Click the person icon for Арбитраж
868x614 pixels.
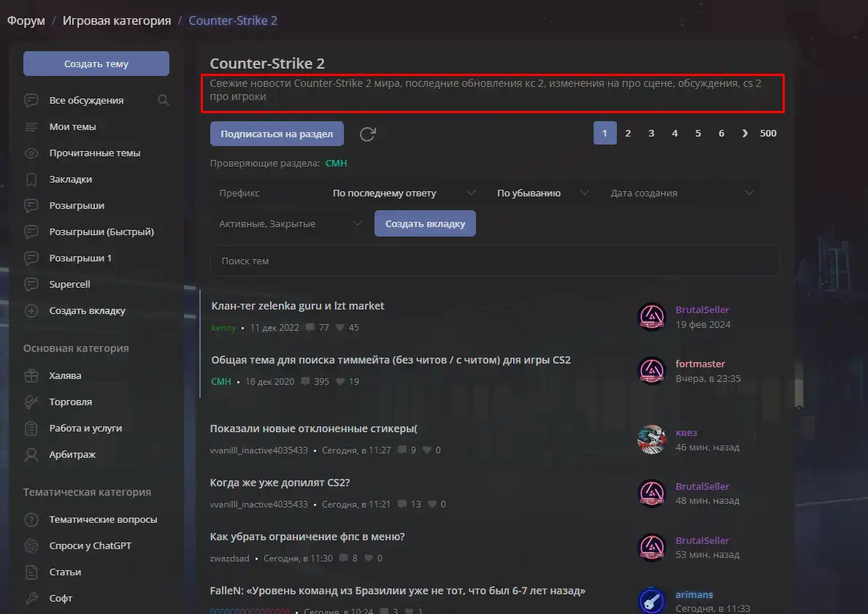click(31, 455)
